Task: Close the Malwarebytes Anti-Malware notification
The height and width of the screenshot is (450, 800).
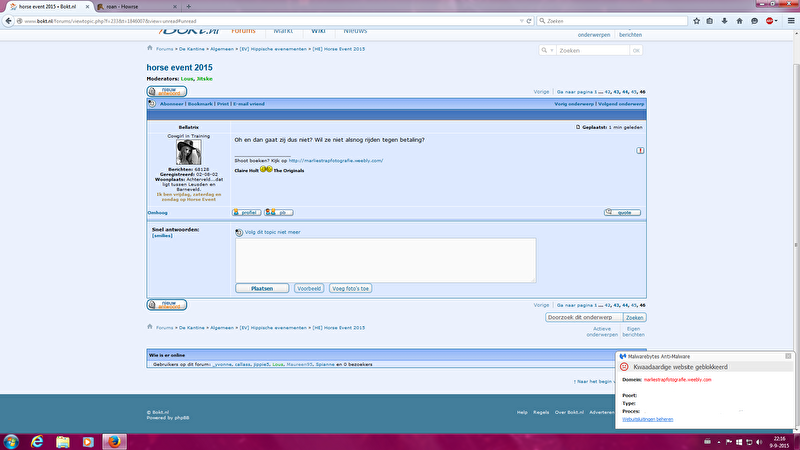Action: click(789, 355)
